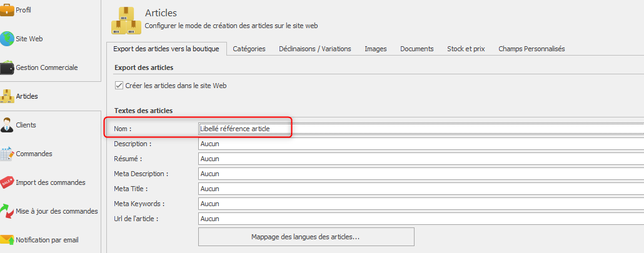
Task: Open the Meta Title field dropdown
Action: 419,189
